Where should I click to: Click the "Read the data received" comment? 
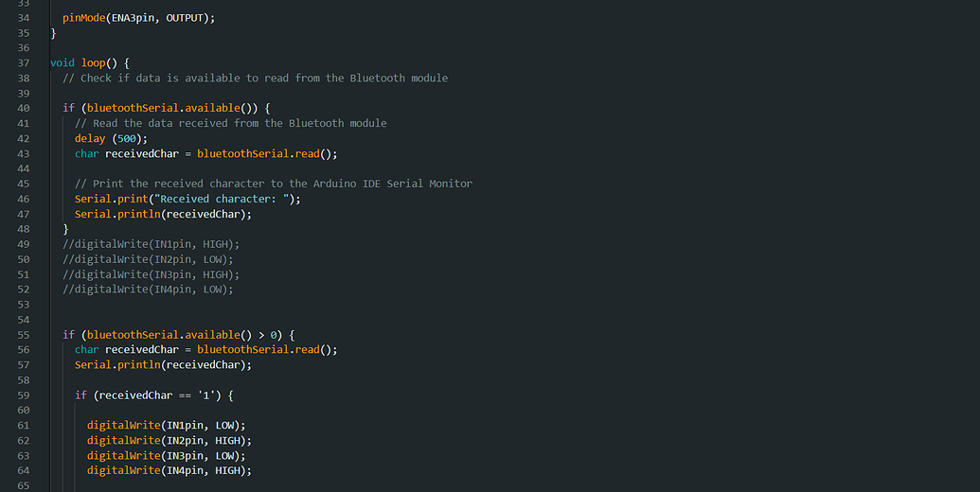coord(230,123)
